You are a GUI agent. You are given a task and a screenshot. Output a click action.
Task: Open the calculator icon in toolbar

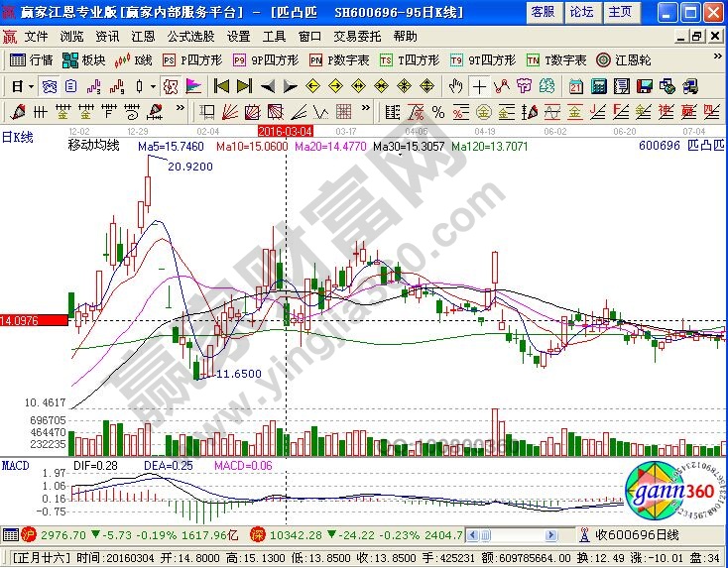(597, 85)
